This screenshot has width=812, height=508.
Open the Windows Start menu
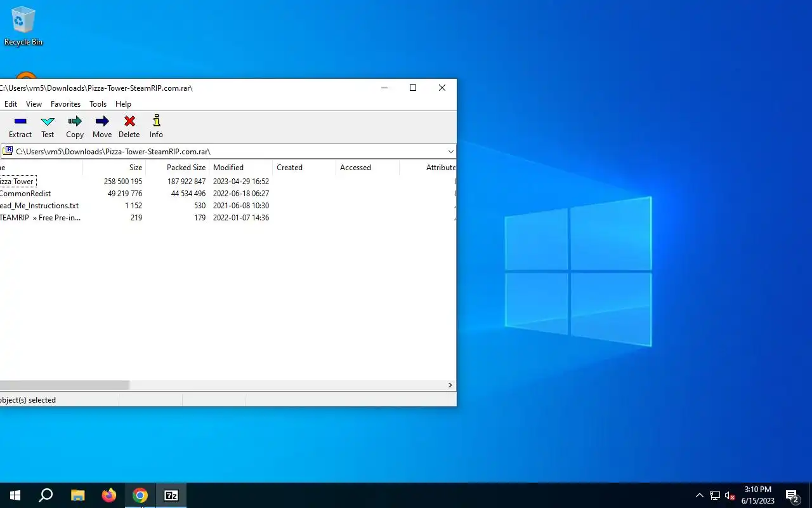(15, 495)
